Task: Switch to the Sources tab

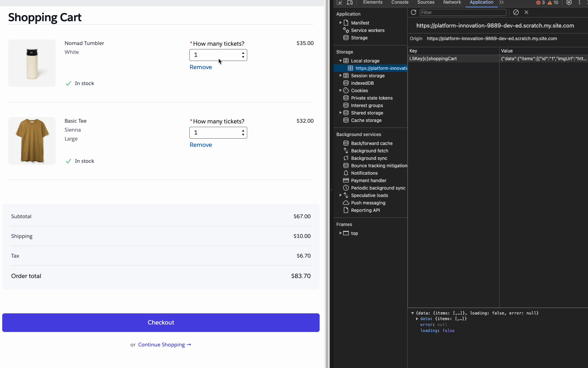Action: click(426, 2)
